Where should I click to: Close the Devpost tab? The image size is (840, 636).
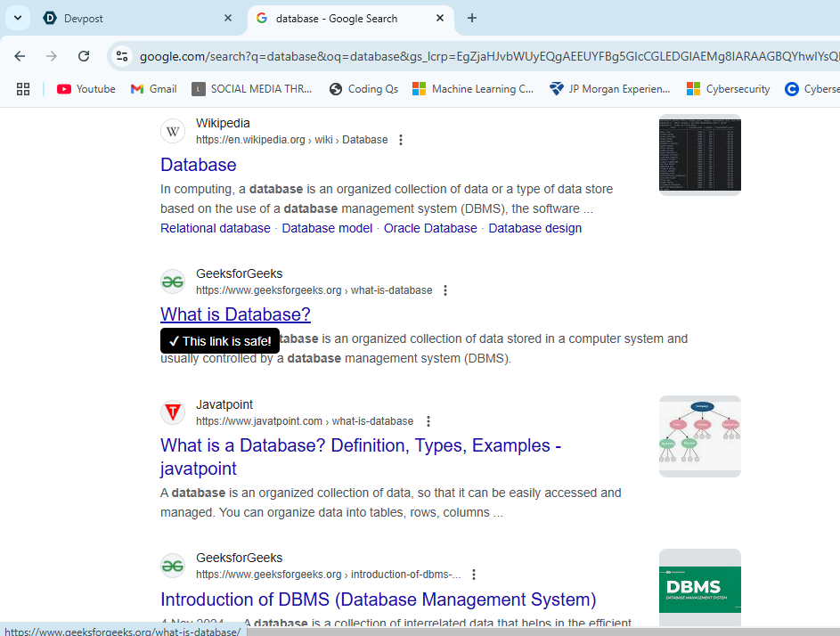coord(228,18)
